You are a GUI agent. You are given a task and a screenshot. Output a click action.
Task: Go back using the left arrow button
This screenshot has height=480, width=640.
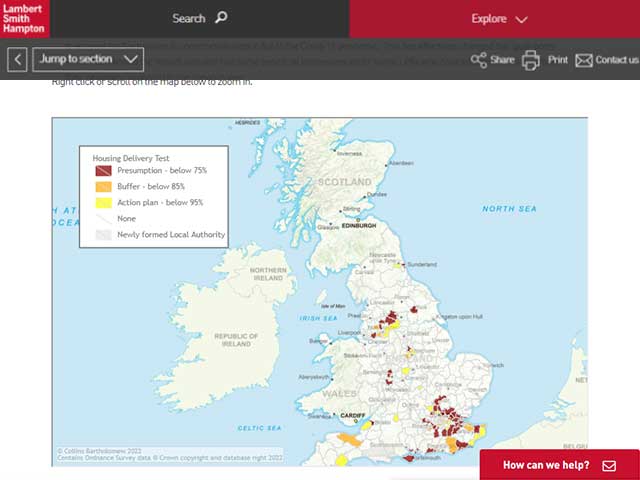(17, 60)
